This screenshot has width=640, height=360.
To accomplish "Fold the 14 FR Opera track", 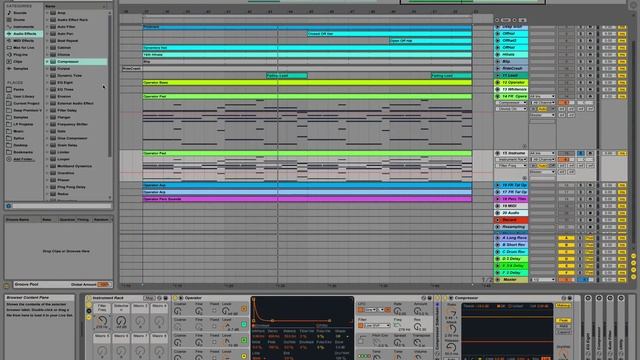I will coord(498,96).
